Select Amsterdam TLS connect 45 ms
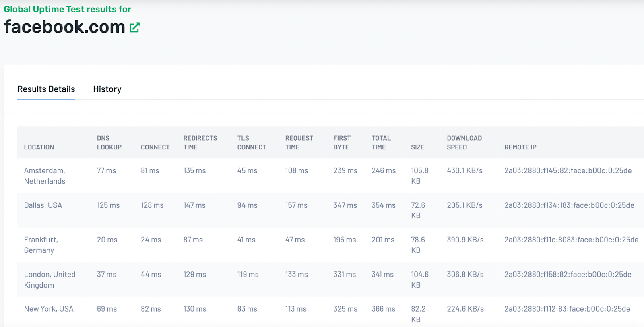 pos(248,171)
